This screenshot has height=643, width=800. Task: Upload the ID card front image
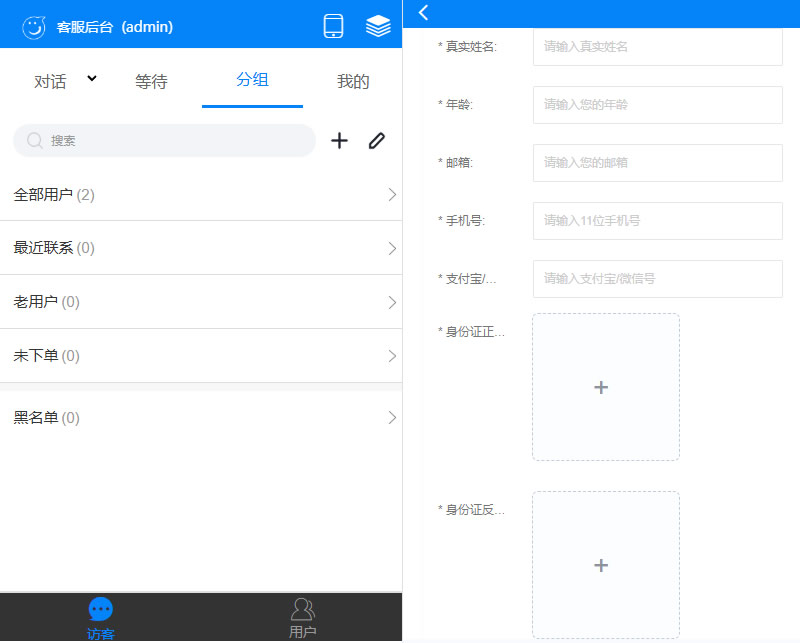(x=605, y=387)
